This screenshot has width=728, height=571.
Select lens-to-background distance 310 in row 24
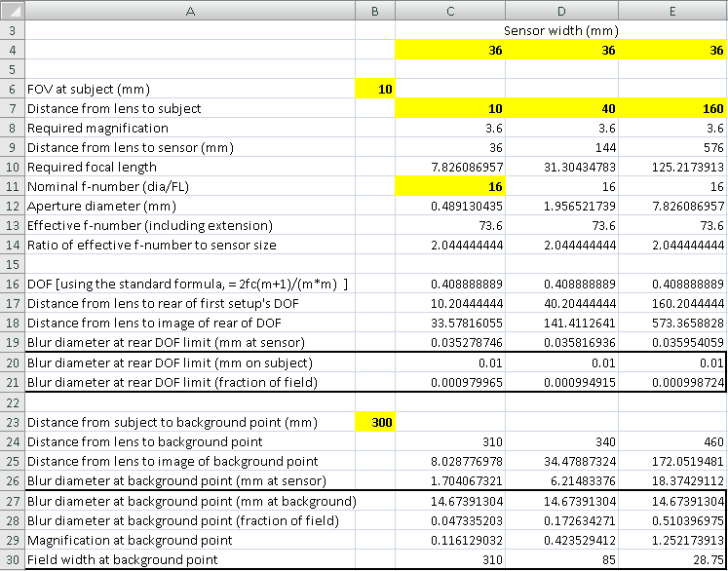(x=450, y=441)
